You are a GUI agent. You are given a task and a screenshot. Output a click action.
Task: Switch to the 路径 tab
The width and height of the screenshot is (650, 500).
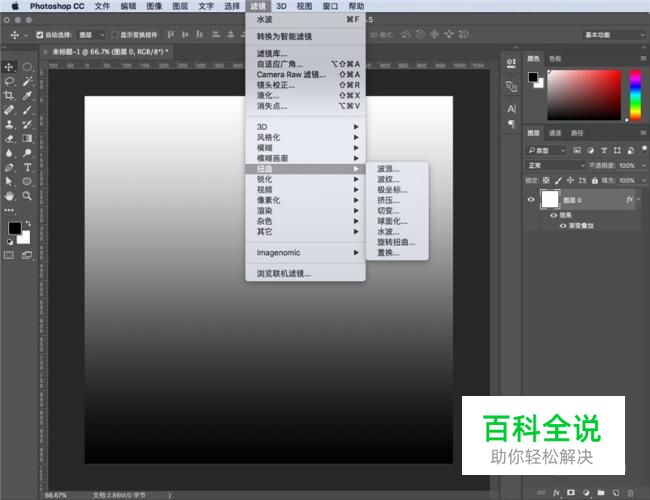(577, 133)
